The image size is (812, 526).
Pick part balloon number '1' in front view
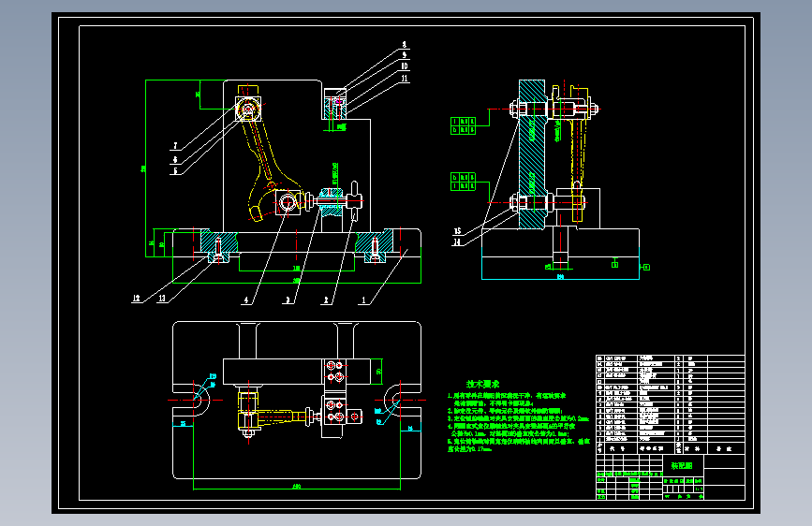363,300
